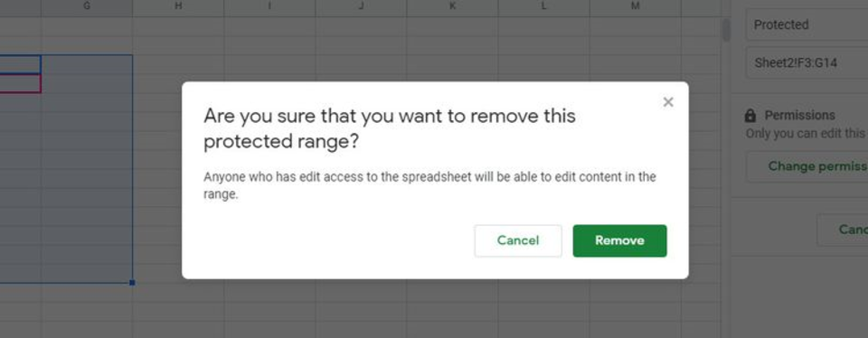This screenshot has width=868, height=338.
Task: Close the dialog with the X icon
Action: (x=668, y=102)
